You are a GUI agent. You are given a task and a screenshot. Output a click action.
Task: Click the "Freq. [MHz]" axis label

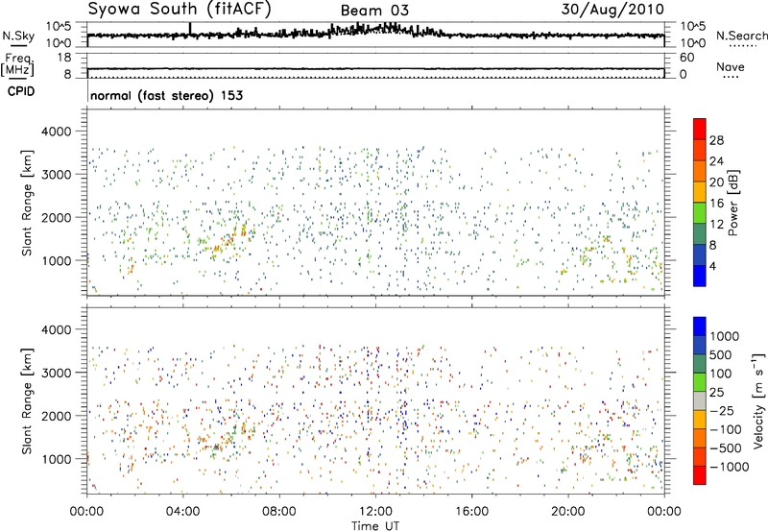(x=18, y=65)
